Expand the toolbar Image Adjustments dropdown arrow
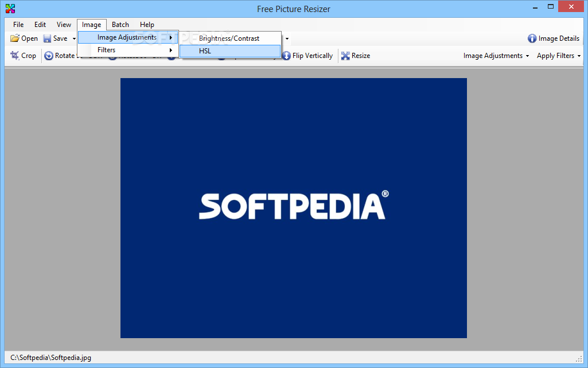The width and height of the screenshot is (588, 368). (527, 56)
